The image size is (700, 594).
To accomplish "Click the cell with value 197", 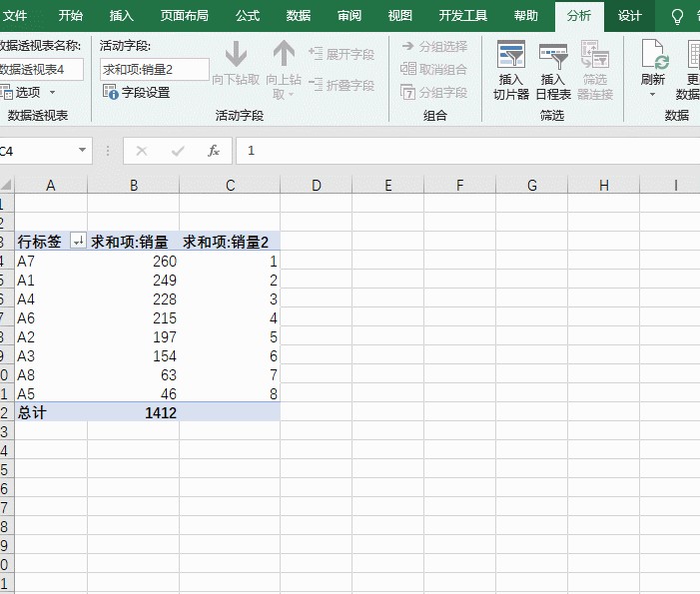I will pyautogui.click(x=134, y=336).
